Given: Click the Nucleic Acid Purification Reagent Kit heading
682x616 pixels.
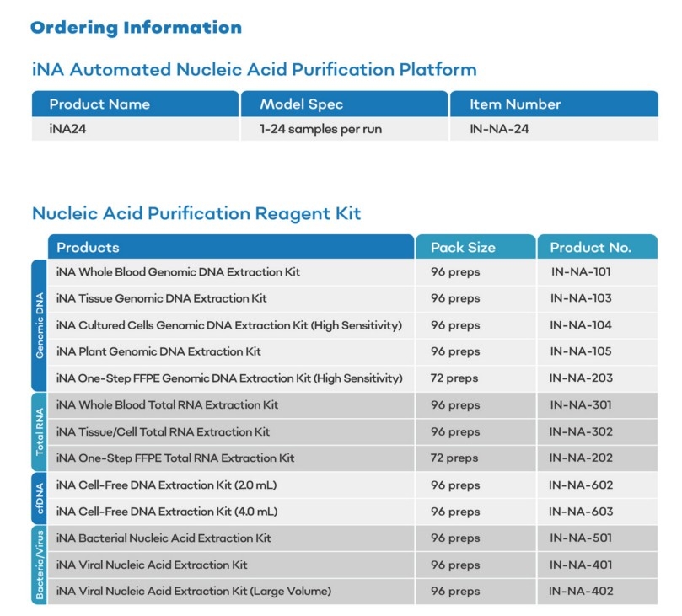Looking at the screenshot, I should 196,213.
